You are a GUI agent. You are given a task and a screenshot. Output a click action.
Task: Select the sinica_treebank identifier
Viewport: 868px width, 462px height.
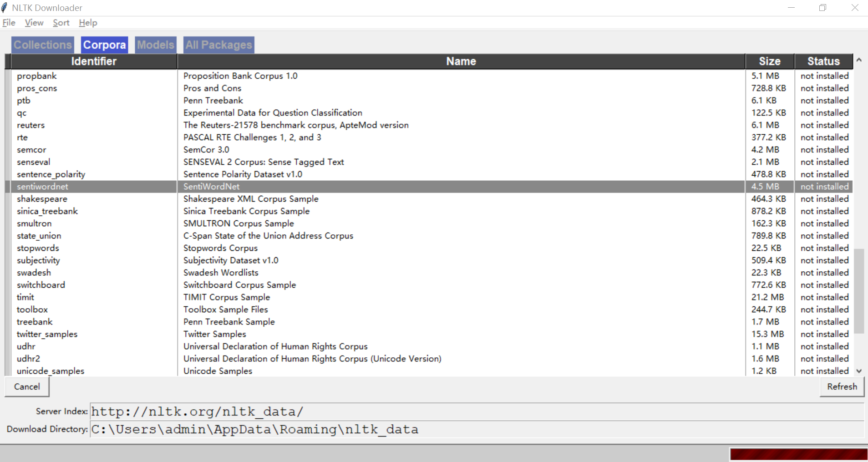point(47,211)
